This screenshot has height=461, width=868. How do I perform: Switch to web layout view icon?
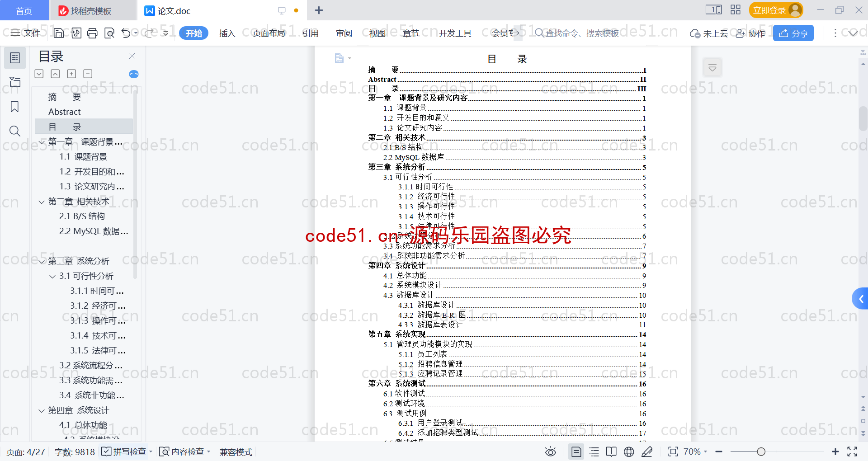pyautogui.click(x=629, y=452)
